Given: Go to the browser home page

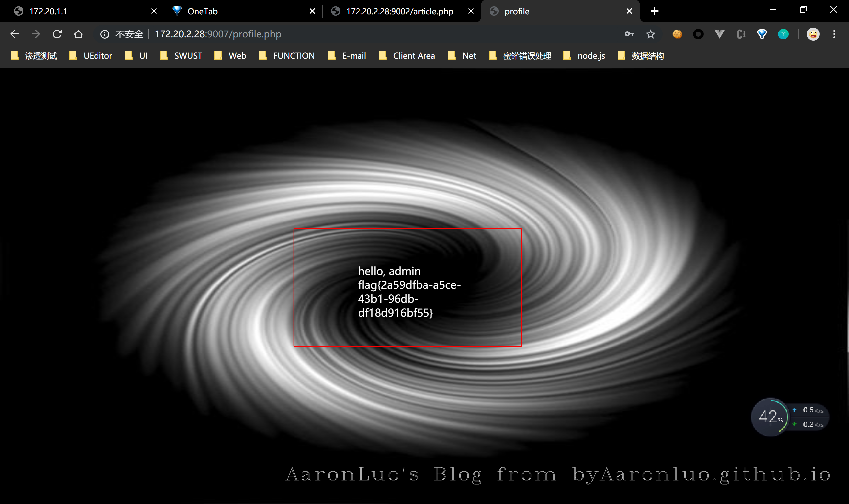Looking at the screenshot, I should (78, 34).
